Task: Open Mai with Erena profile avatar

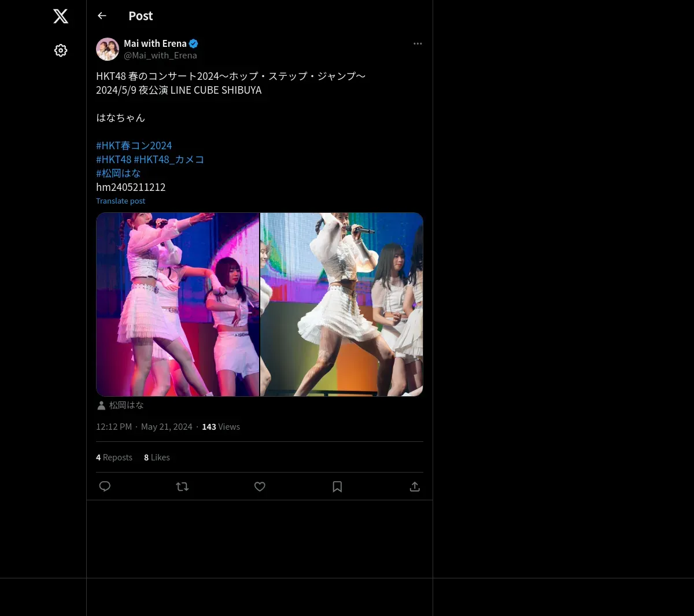Action: point(108,49)
